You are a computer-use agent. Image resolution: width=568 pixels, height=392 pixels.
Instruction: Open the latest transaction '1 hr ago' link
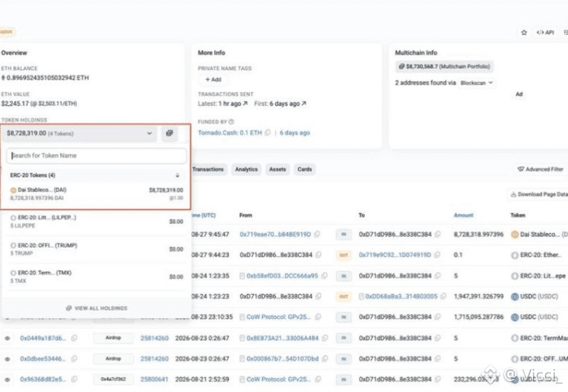pyautogui.click(x=233, y=104)
